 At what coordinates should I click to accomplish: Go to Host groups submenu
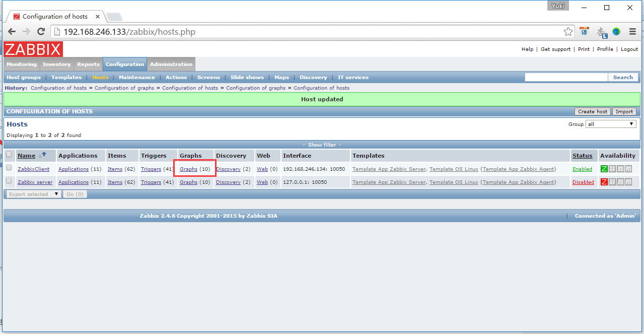click(x=24, y=78)
